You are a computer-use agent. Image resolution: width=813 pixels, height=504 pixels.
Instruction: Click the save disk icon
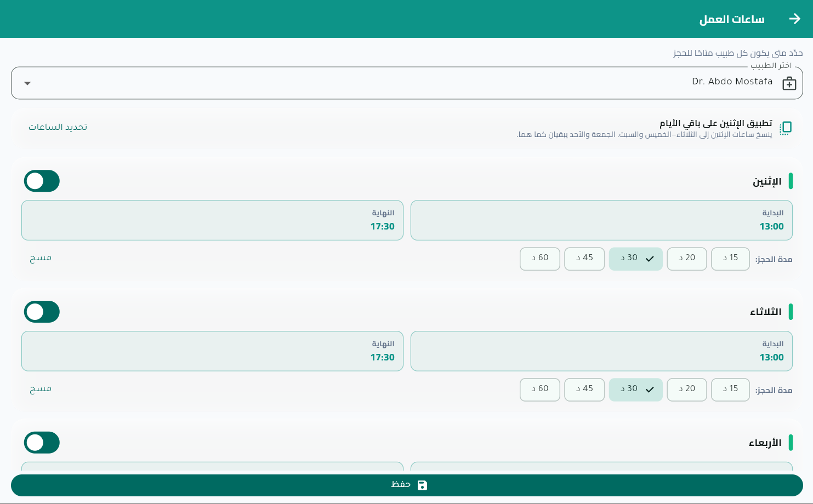(422, 485)
